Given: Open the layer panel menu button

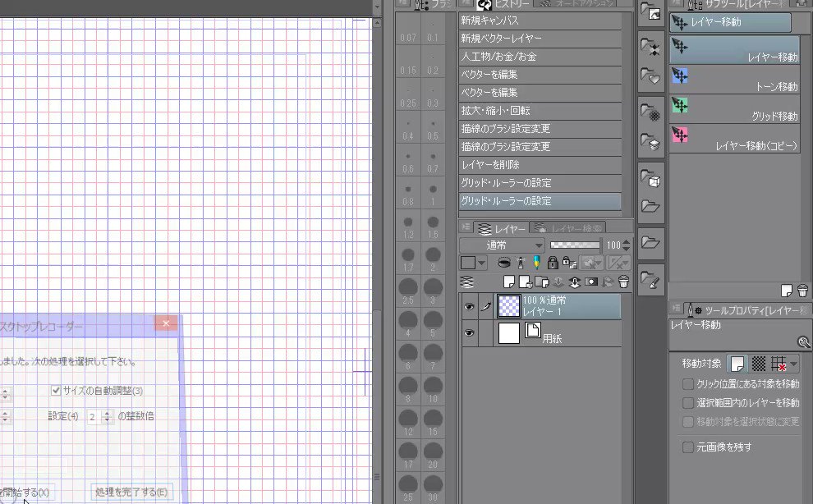Looking at the screenshot, I should point(466,227).
